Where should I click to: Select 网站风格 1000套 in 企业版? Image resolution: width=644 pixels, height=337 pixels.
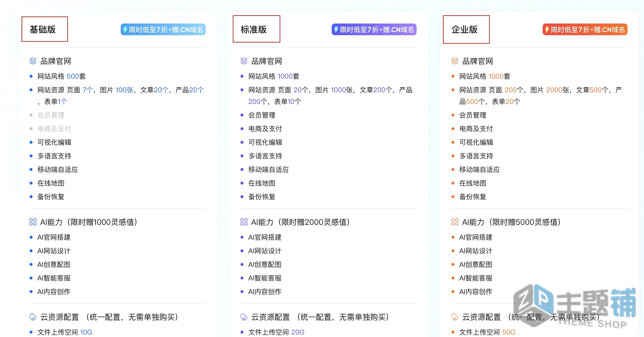(485, 76)
